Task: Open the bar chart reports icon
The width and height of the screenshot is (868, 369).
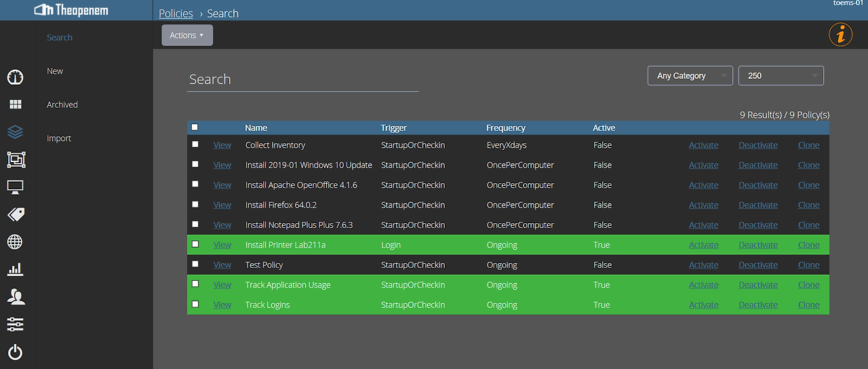Action: [x=15, y=269]
